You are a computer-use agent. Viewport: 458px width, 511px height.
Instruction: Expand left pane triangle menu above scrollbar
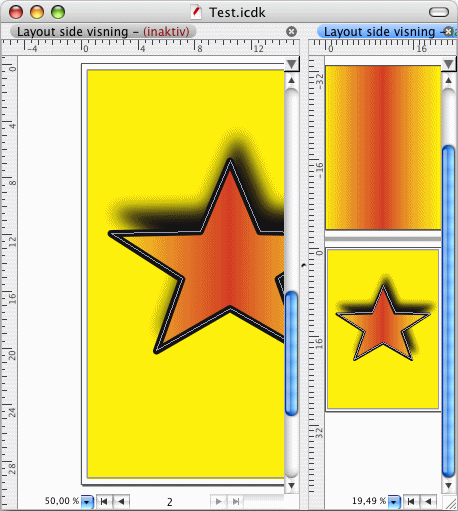pos(292,64)
